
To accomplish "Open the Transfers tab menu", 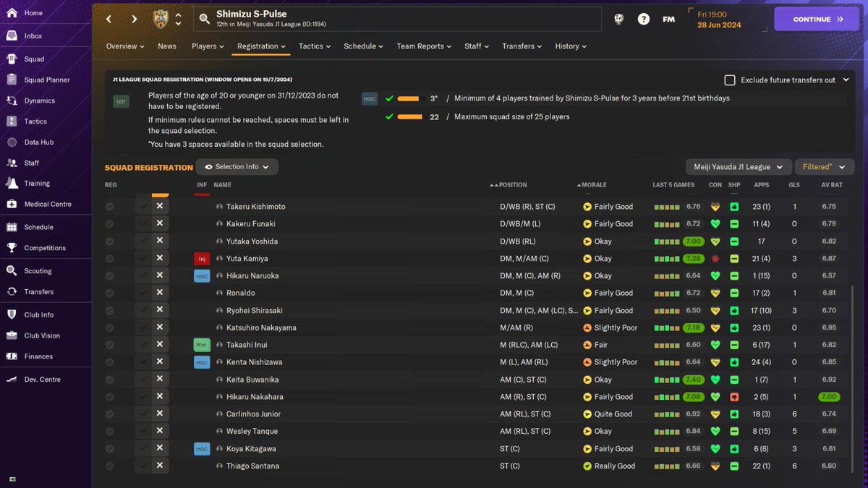I will (x=523, y=46).
